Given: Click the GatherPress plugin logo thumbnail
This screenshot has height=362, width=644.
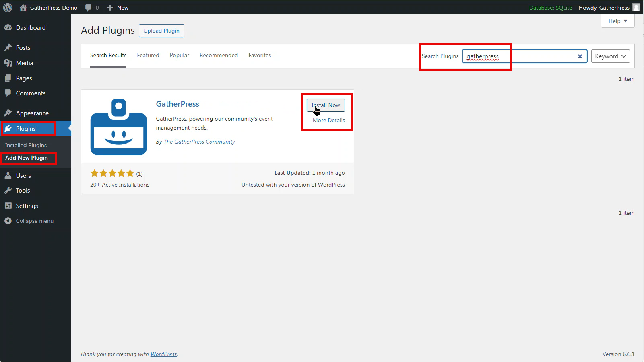Looking at the screenshot, I should point(119,127).
